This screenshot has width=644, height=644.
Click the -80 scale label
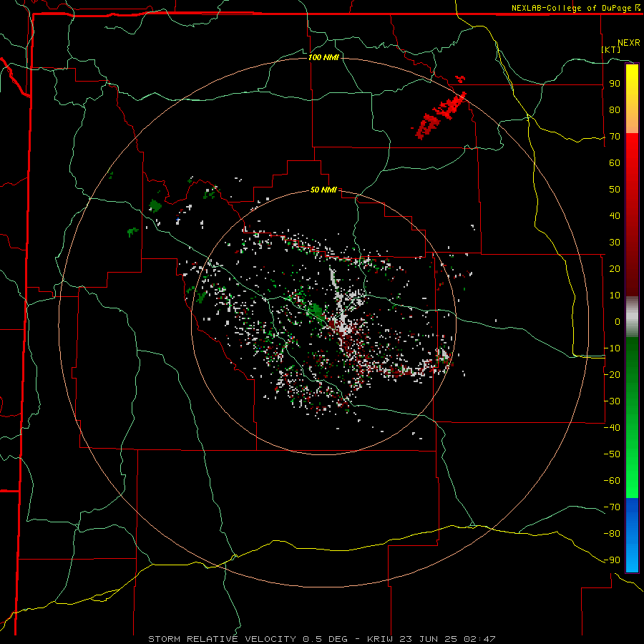click(x=612, y=534)
